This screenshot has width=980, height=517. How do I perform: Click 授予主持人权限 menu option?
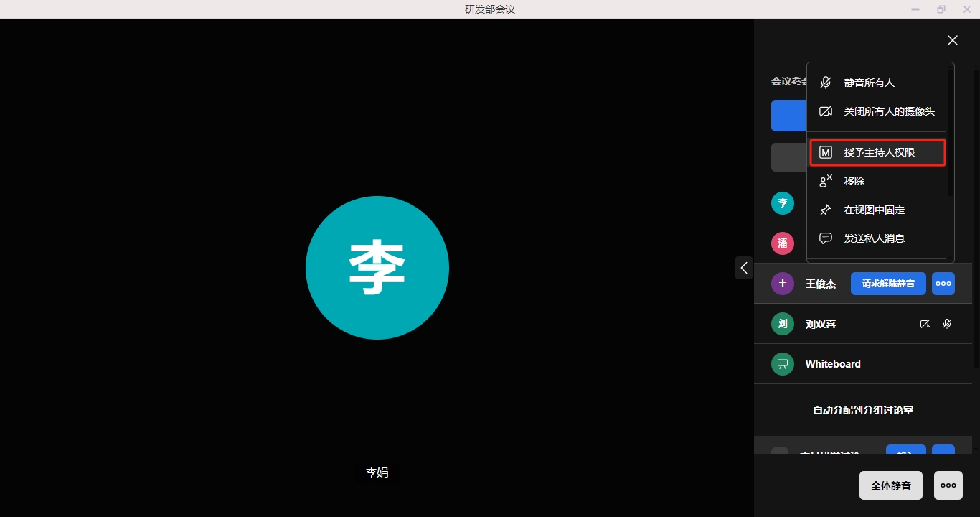click(x=879, y=152)
